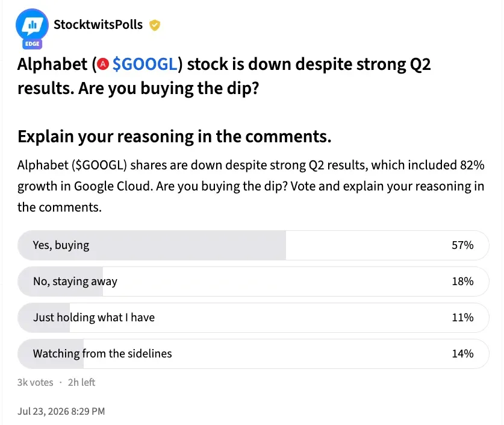The height and width of the screenshot is (425, 504).
Task: Click the 14% poll result value
Action: pos(462,354)
